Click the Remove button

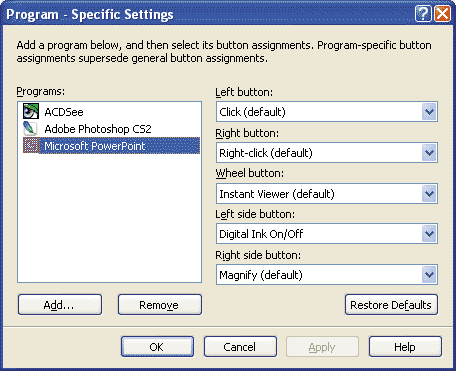coord(160,305)
